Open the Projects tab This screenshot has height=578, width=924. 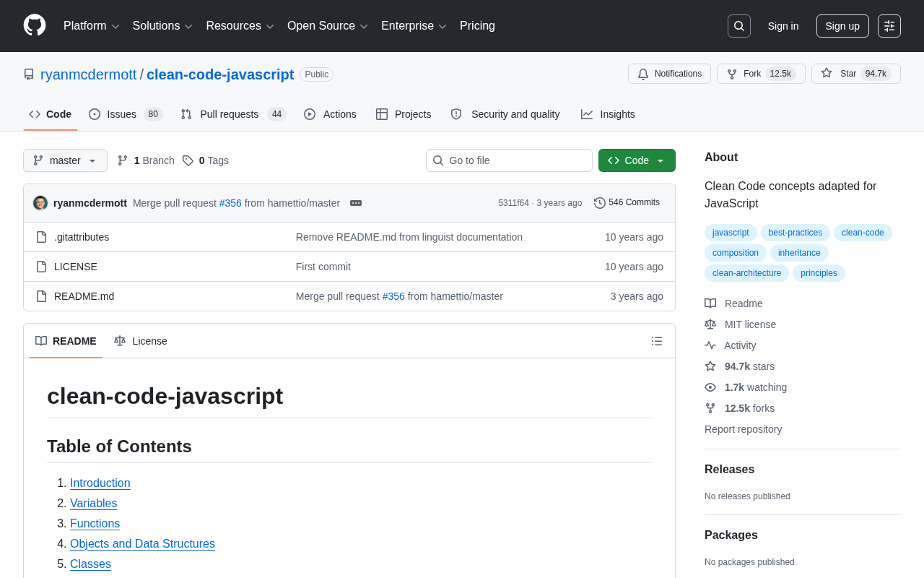click(404, 114)
